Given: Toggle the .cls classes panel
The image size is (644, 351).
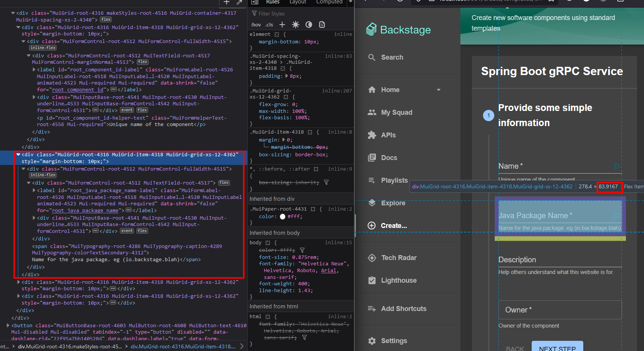Looking at the screenshot, I should (269, 25).
